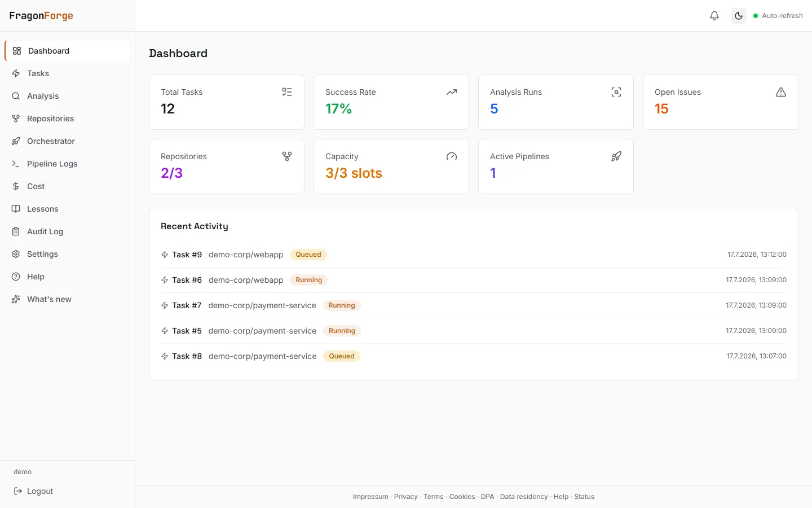
Task: Click the Capacity value 3/3 slots
Action: [x=354, y=173]
